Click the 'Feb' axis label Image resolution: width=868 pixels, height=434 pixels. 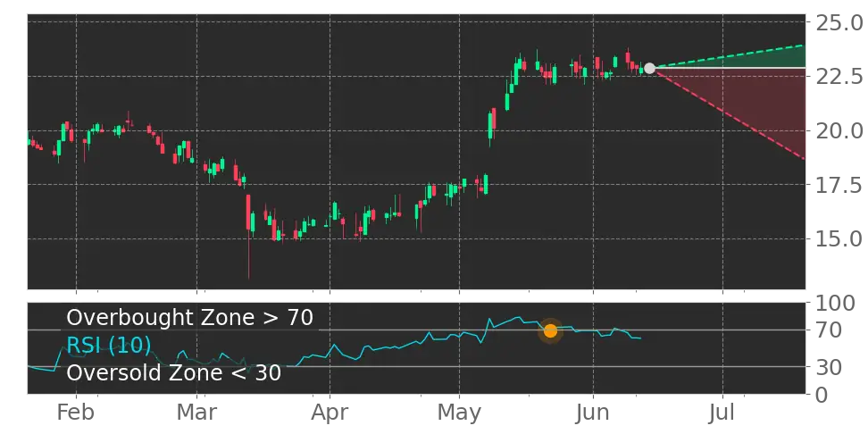76,413
